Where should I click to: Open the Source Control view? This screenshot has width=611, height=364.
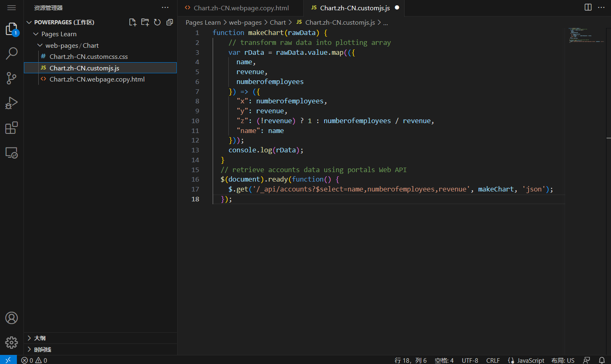click(x=12, y=78)
